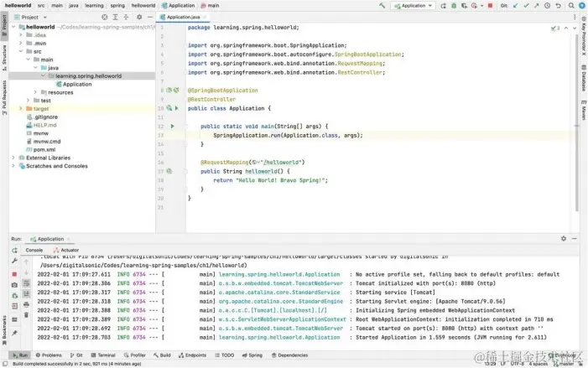Toggle soft-wrap in the console
Screen dimensions: 588x368
26,285
